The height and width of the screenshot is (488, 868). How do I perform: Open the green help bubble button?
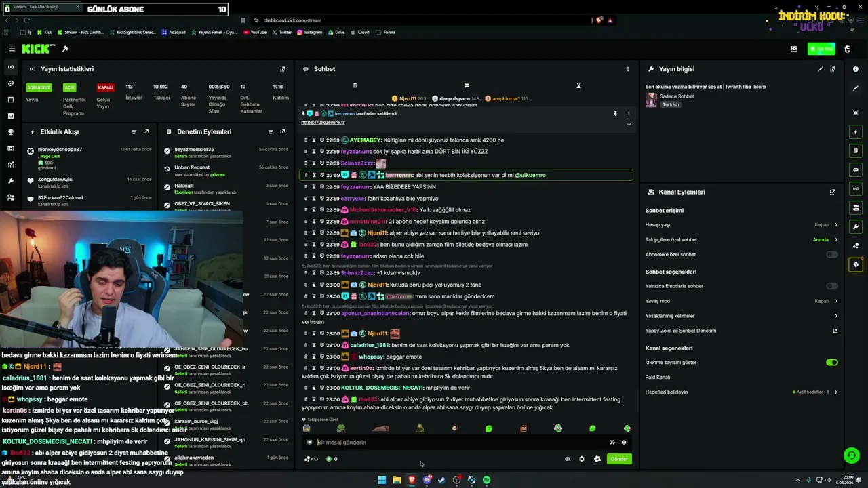pos(851,455)
